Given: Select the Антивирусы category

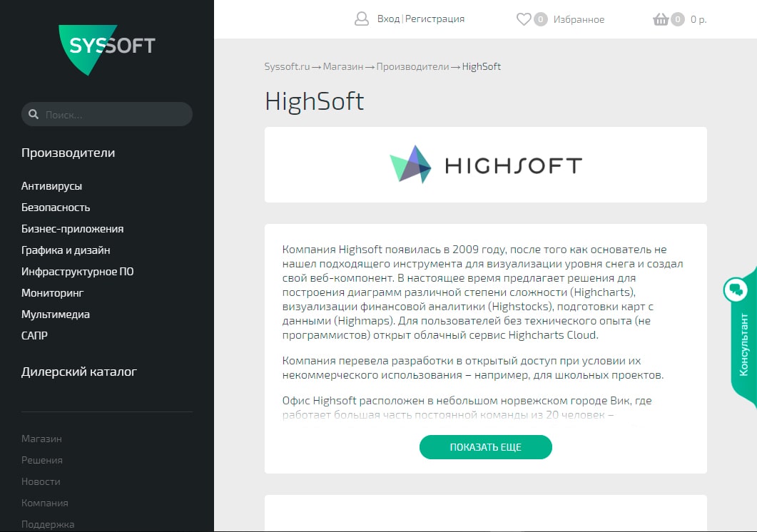Looking at the screenshot, I should point(51,186).
